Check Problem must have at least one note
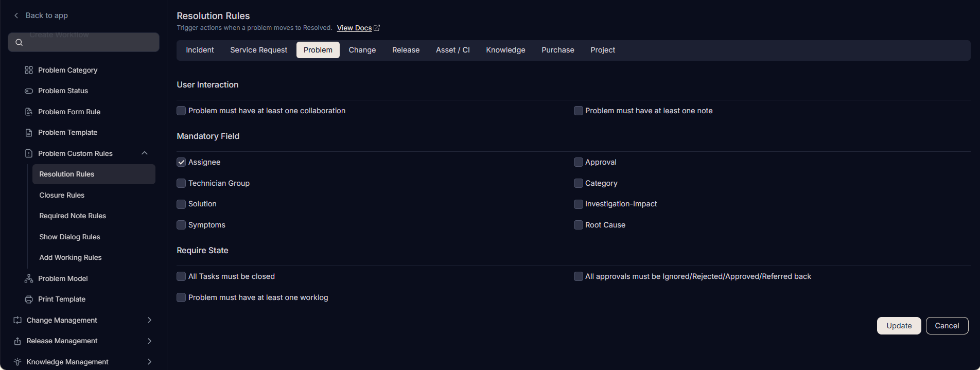This screenshot has height=370, width=980. click(579, 111)
